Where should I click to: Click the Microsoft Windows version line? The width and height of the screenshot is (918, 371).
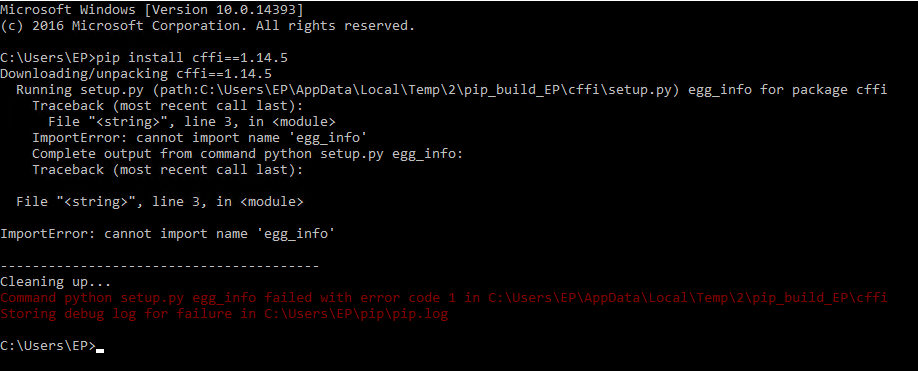[x=152, y=9]
